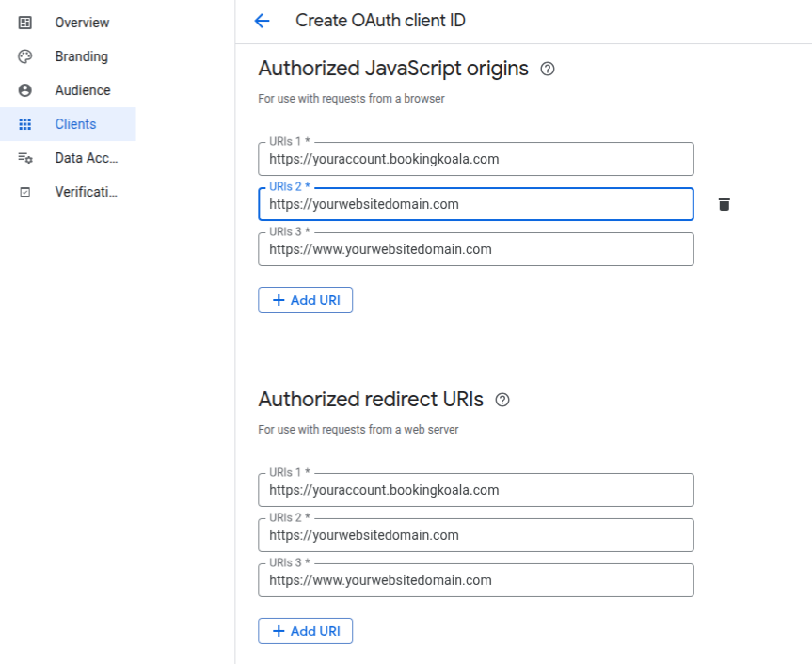
Task: Select Audience in the sidebar
Action: (83, 90)
